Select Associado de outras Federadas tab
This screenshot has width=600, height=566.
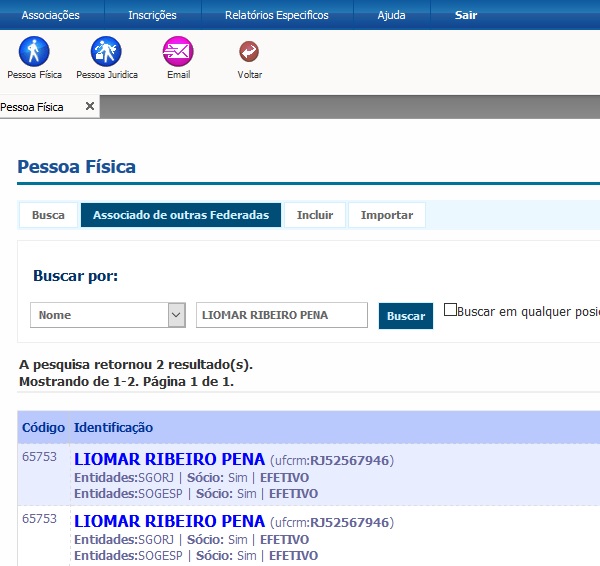coord(180,215)
